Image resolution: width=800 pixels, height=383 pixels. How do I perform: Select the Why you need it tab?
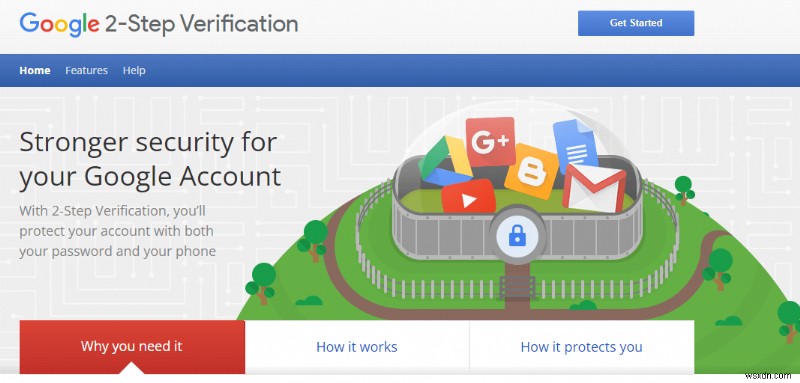(x=132, y=347)
